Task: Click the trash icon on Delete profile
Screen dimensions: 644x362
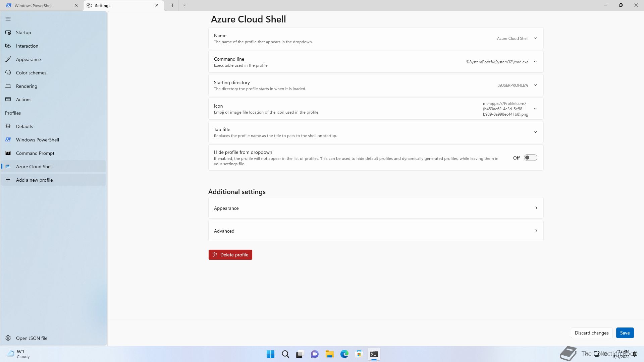Action: pos(215,255)
